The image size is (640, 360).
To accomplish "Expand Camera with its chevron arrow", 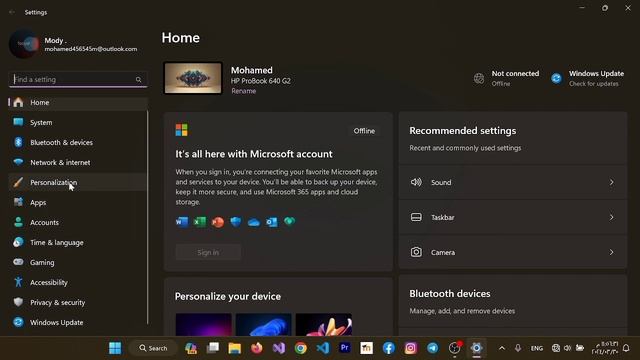I will point(611,252).
